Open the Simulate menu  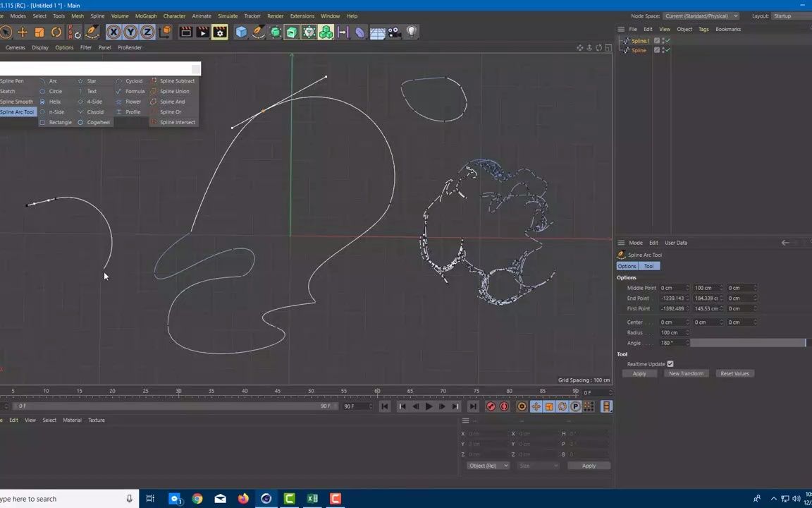click(x=228, y=16)
